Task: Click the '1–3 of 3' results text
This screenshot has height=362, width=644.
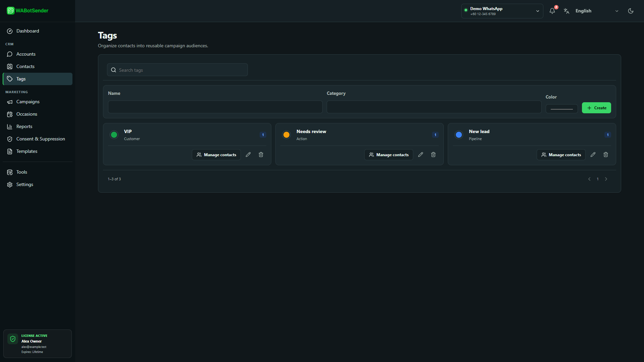Action: coord(114,179)
